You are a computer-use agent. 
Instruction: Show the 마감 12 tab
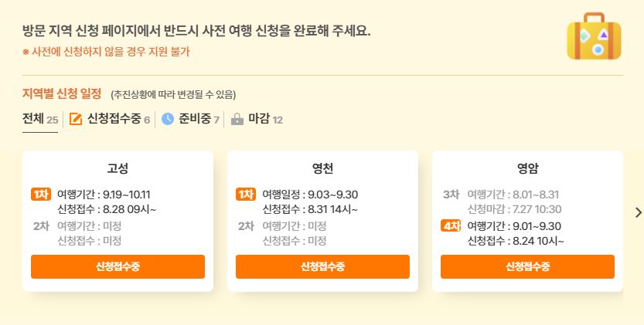257,120
